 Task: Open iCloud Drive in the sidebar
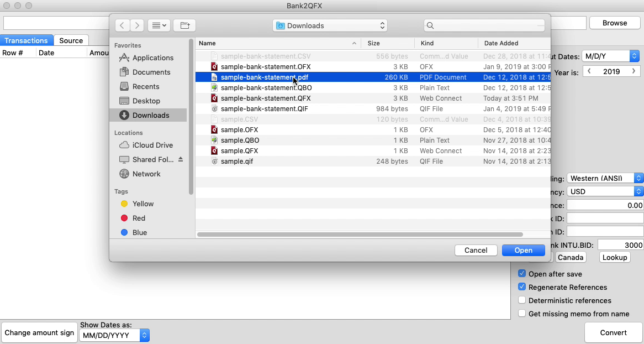pos(146,145)
